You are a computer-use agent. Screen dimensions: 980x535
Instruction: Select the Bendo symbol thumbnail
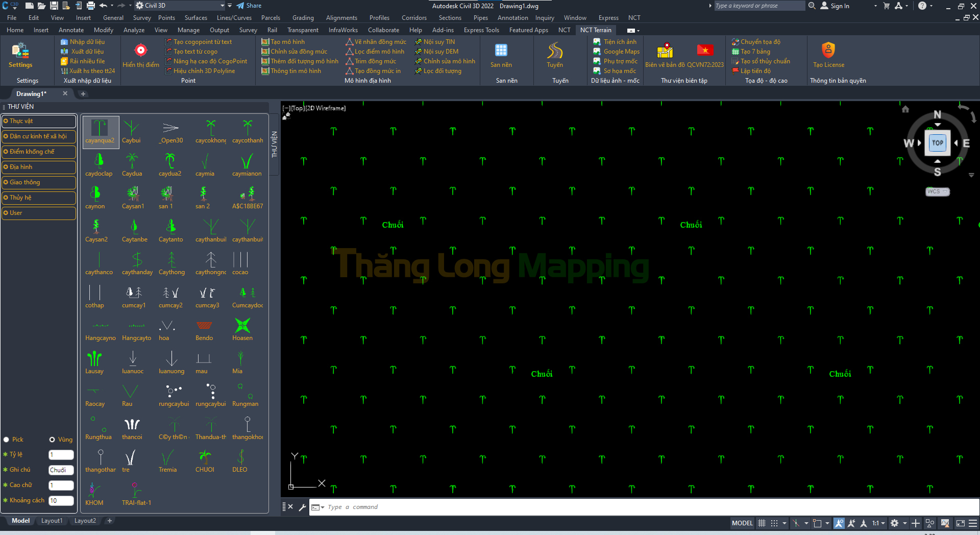click(204, 326)
